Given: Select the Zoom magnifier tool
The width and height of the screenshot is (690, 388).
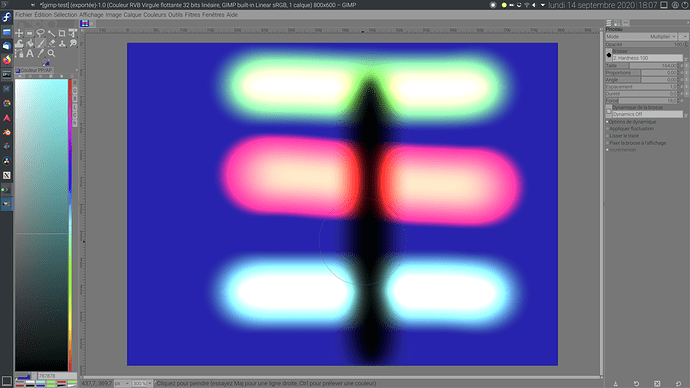Looking at the screenshot, I should tap(51, 54).
